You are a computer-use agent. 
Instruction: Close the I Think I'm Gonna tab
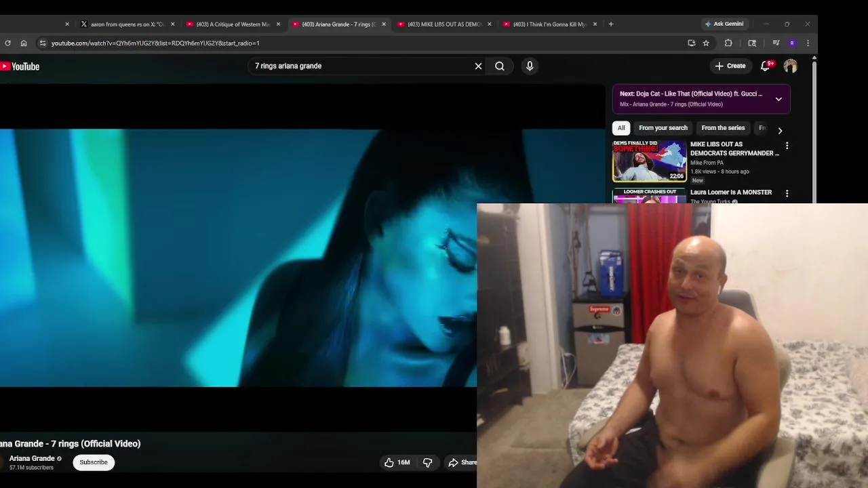pyautogui.click(x=595, y=24)
